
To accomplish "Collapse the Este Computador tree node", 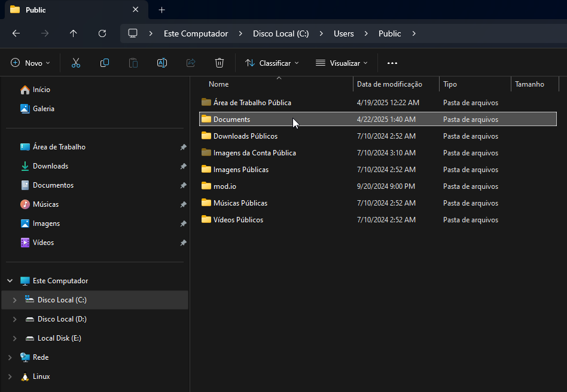I will pos(10,281).
